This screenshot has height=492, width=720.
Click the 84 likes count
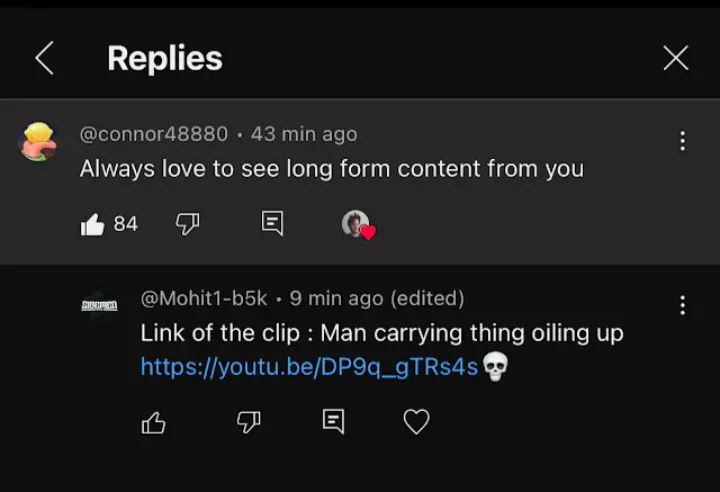125,224
